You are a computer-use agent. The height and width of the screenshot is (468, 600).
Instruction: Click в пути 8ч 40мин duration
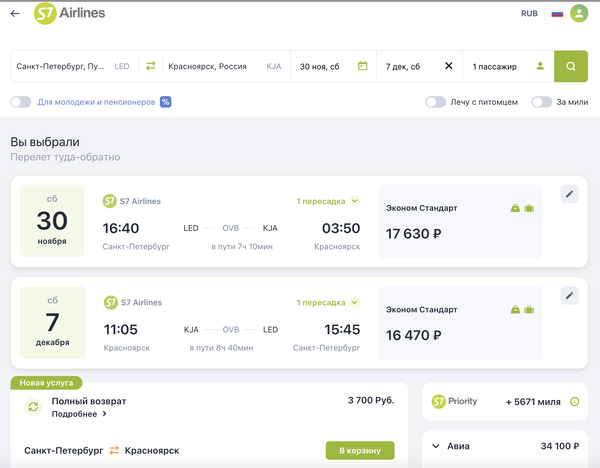221,348
